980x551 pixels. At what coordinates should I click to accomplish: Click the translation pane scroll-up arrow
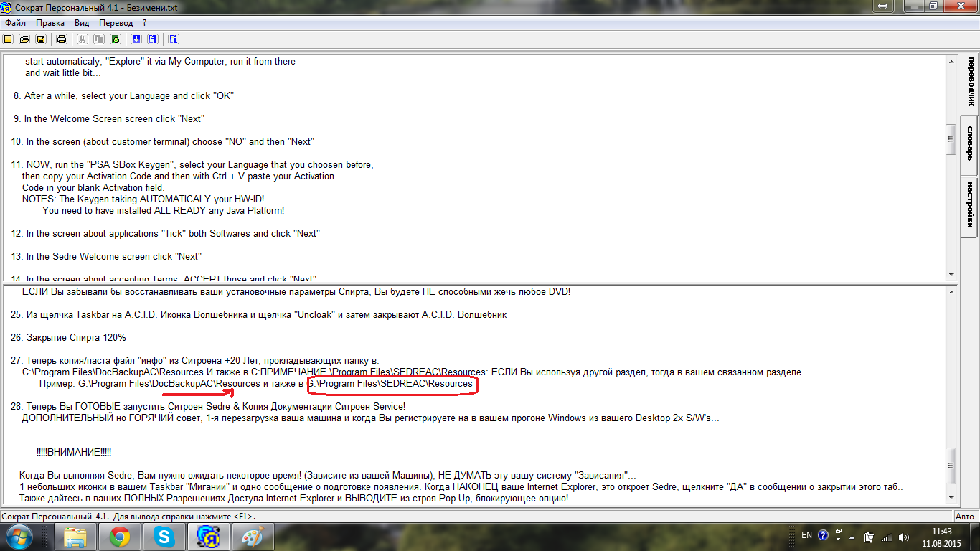(951, 291)
